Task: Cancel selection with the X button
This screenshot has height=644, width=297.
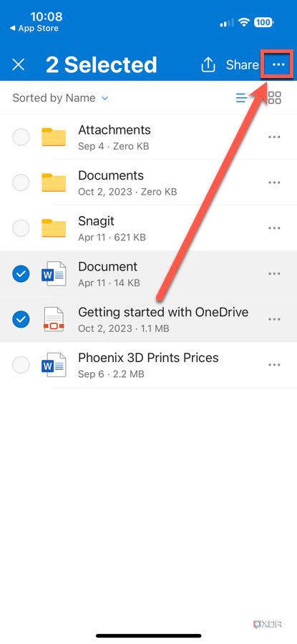Action: pyautogui.click(x=19, y=65)
